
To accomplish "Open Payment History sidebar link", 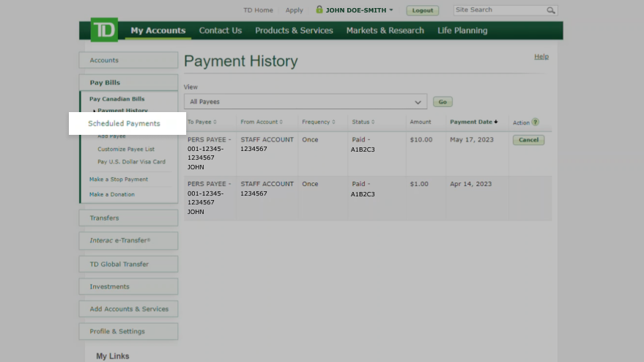I will (x=122, y=110).
